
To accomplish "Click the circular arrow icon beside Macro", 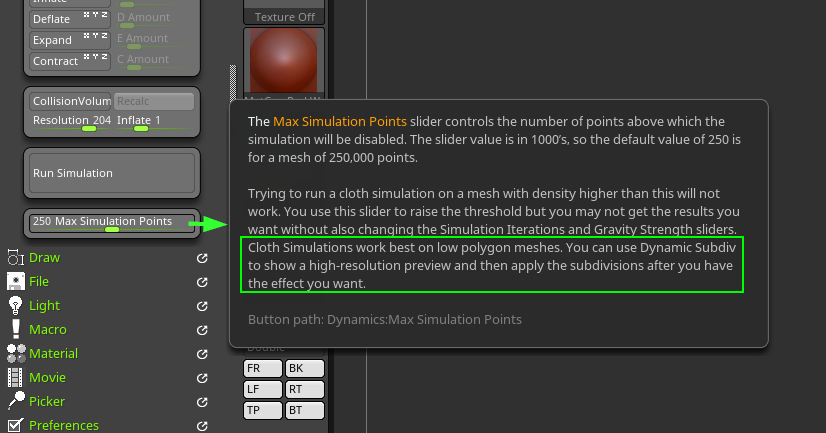I will click(x=202, y=330).
